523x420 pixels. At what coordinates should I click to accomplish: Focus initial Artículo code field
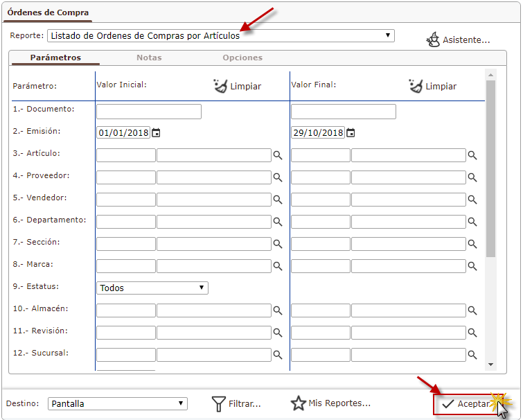coord(126,155)
